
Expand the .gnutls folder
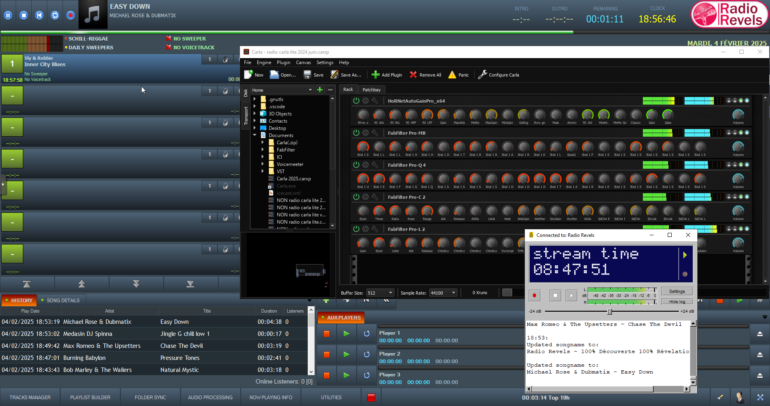point(254,99)
